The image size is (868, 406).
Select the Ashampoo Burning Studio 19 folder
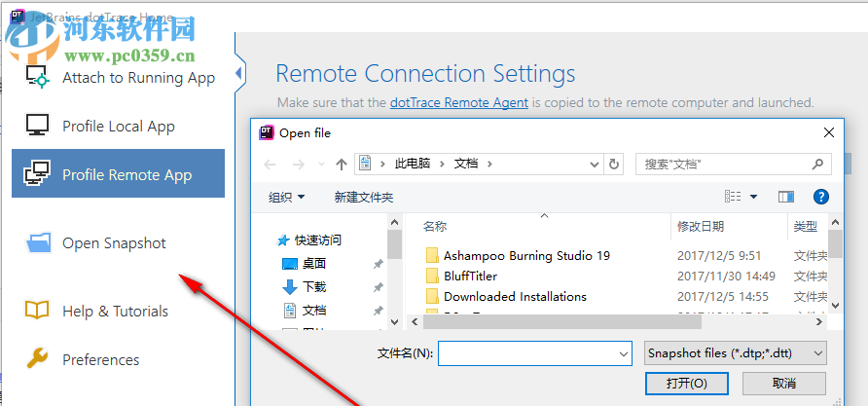click(526, 255)
